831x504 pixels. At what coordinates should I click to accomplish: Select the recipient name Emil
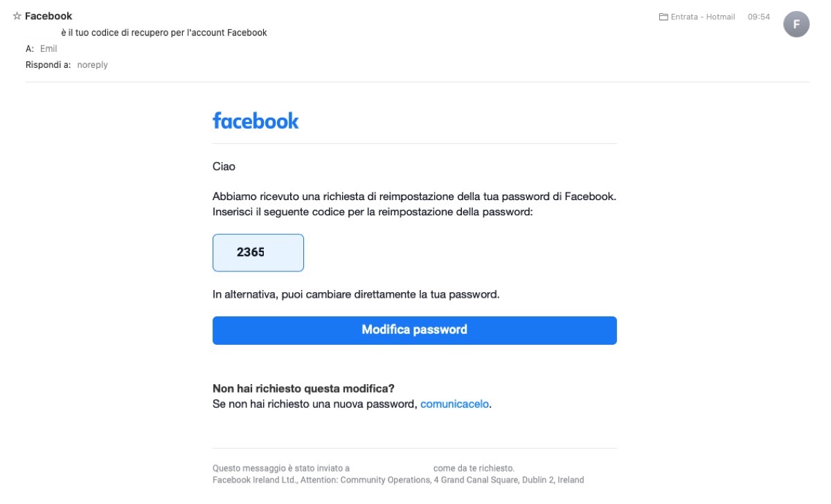[x=48, y=48]
